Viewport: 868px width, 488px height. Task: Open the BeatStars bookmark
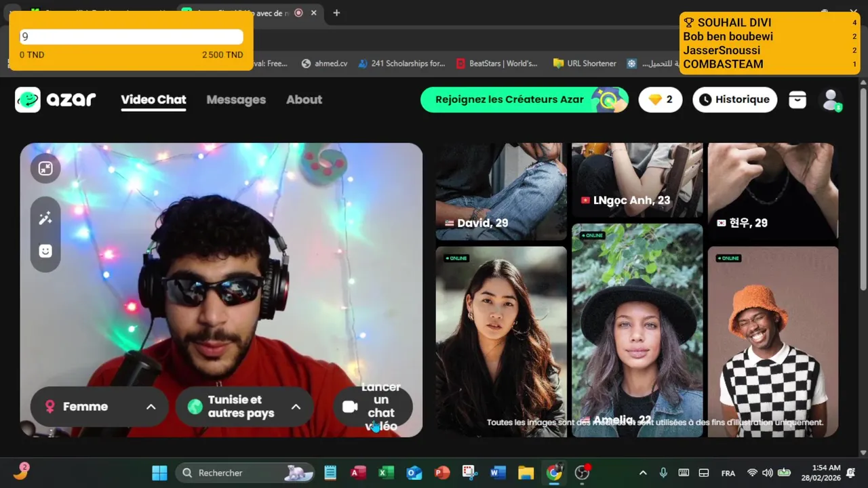point(498,63)
